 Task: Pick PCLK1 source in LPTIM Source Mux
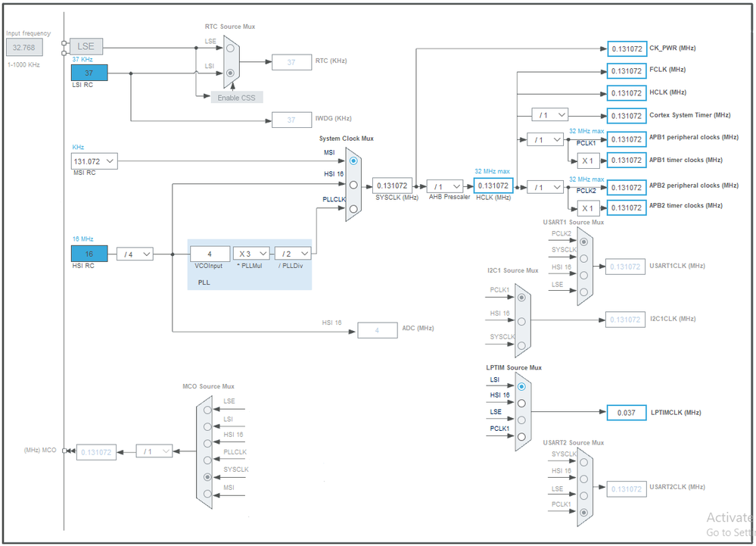[521, 436]
